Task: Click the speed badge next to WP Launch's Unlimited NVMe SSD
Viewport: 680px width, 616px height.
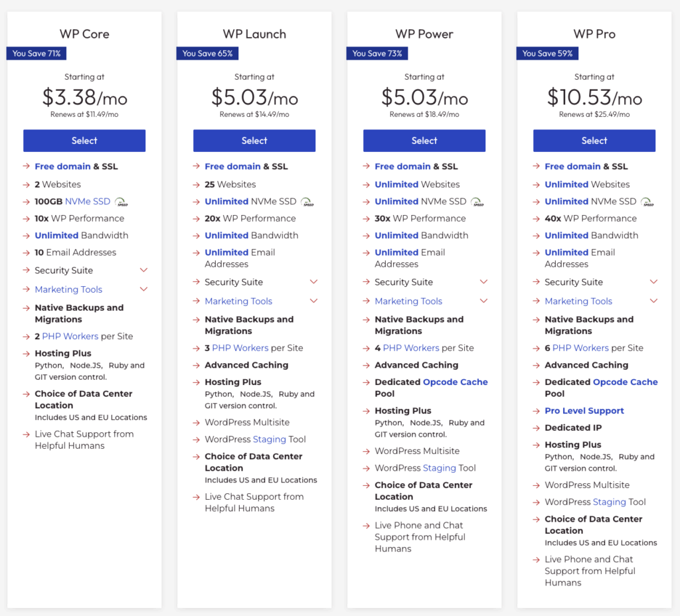Action: (x=305, y=201)
